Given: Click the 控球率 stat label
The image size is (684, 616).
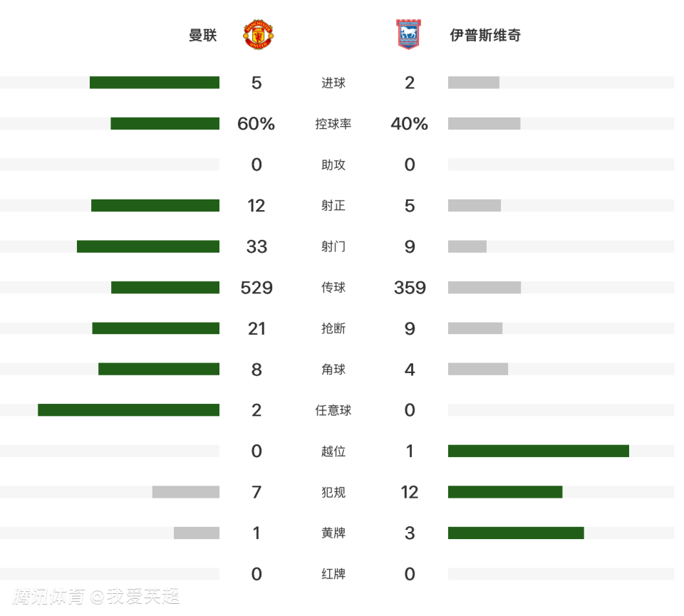Looking at the screenshot, I should click(333, 124).
